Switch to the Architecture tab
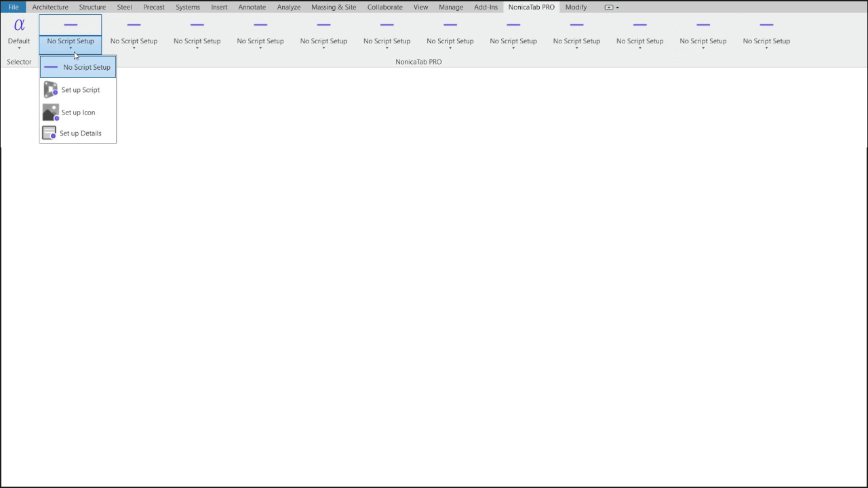 tap(50, 7)
